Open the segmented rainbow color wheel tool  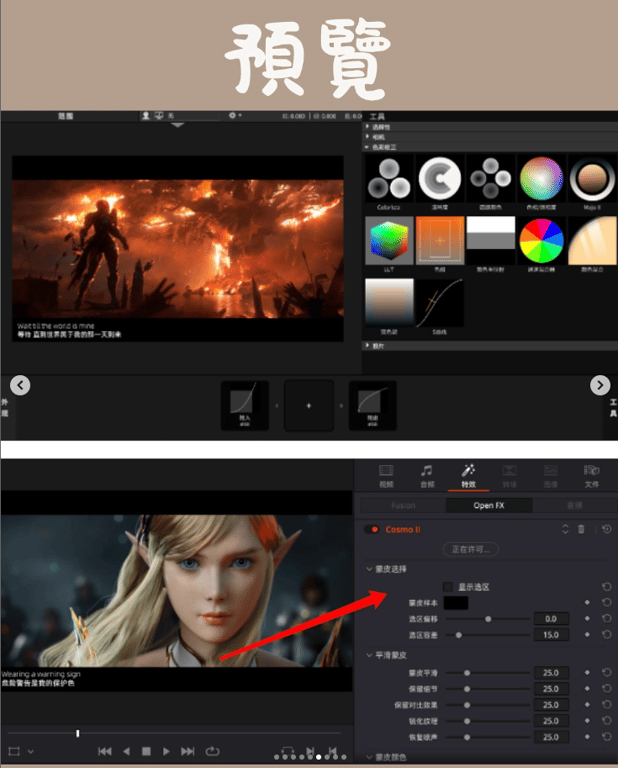tap(541, 240)
